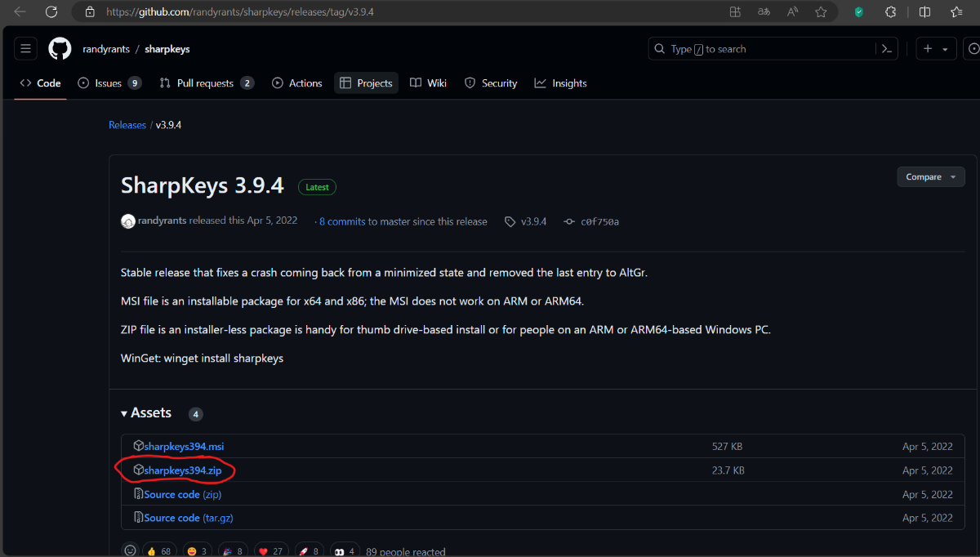Click the green shield extension icon
Viewport: 980px width, 557px height.
(859, 12)
